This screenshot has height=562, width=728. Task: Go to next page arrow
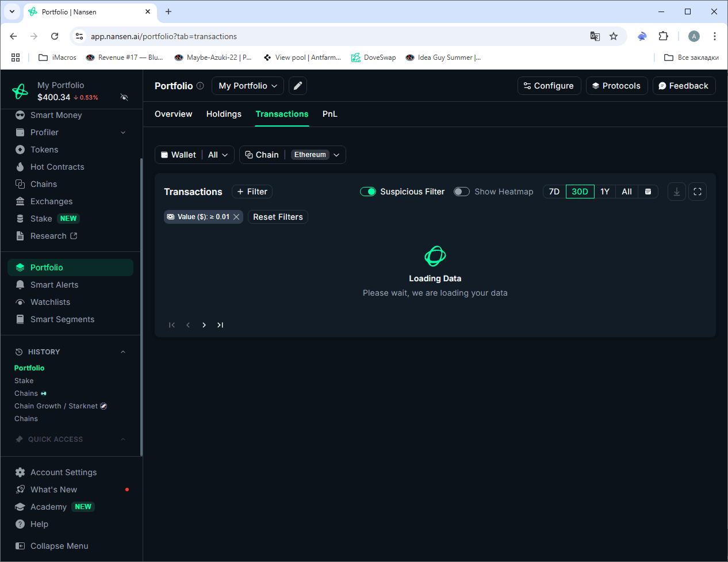(x=204, y=325)
